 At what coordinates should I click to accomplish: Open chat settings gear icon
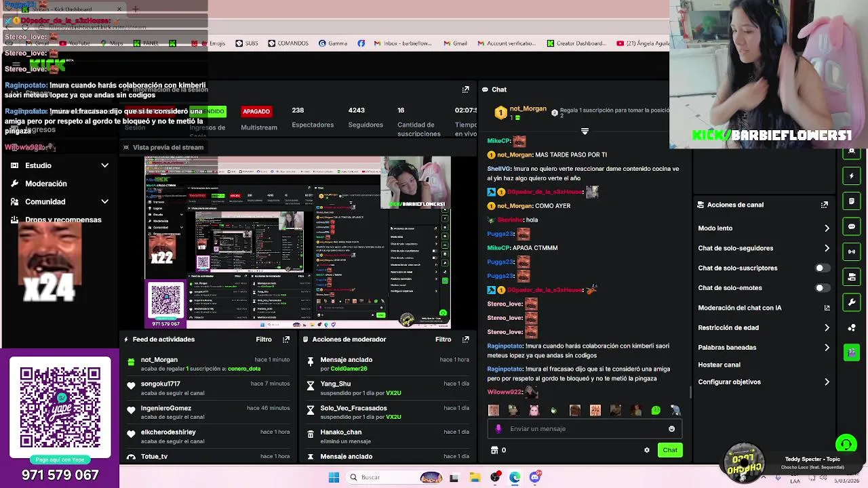[646, 450]
